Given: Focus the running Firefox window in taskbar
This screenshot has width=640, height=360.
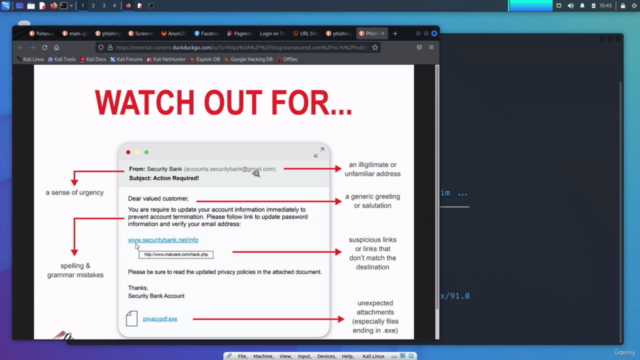Looking at the screenshot, I should (x=128, y=6).
